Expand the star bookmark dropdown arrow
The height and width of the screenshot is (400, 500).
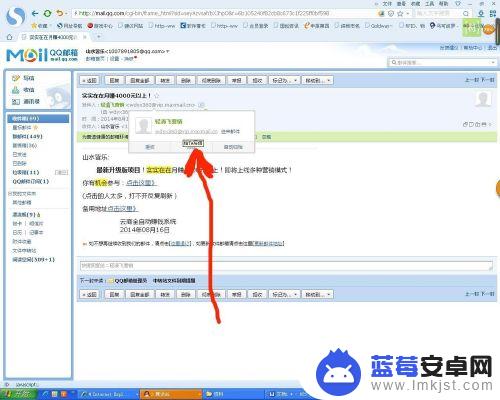point(408,14)
